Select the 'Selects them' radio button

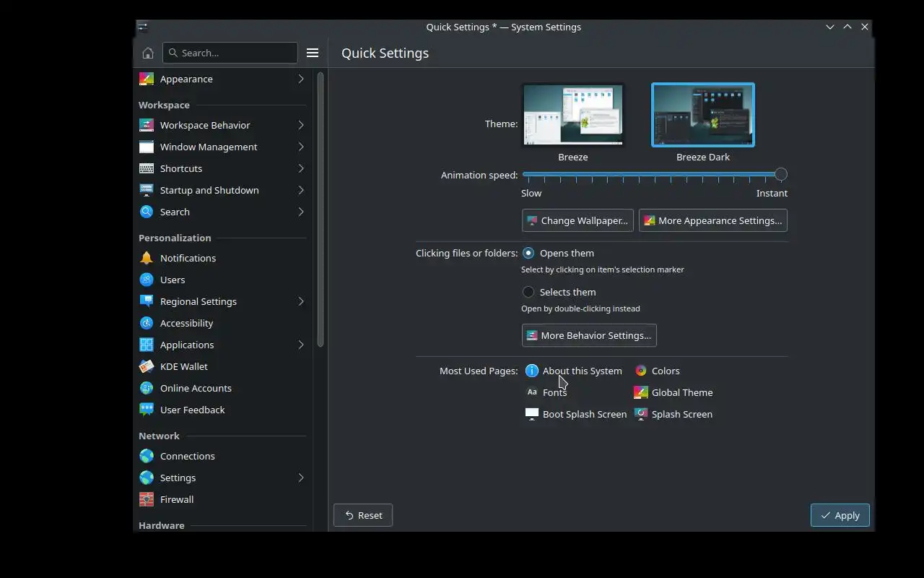click(528, 292)
